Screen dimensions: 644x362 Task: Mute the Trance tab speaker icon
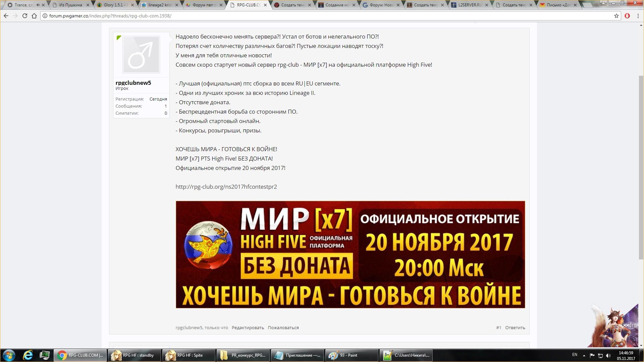tap(38, 5)
